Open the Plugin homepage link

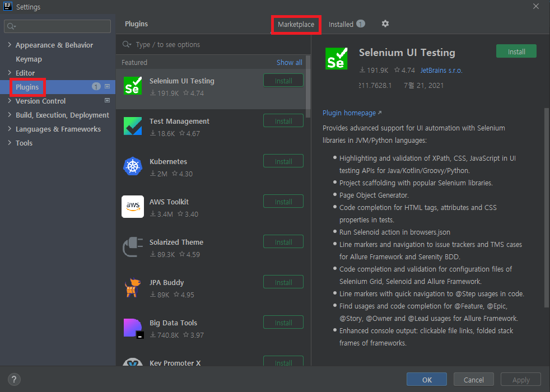tap(352, 113)
